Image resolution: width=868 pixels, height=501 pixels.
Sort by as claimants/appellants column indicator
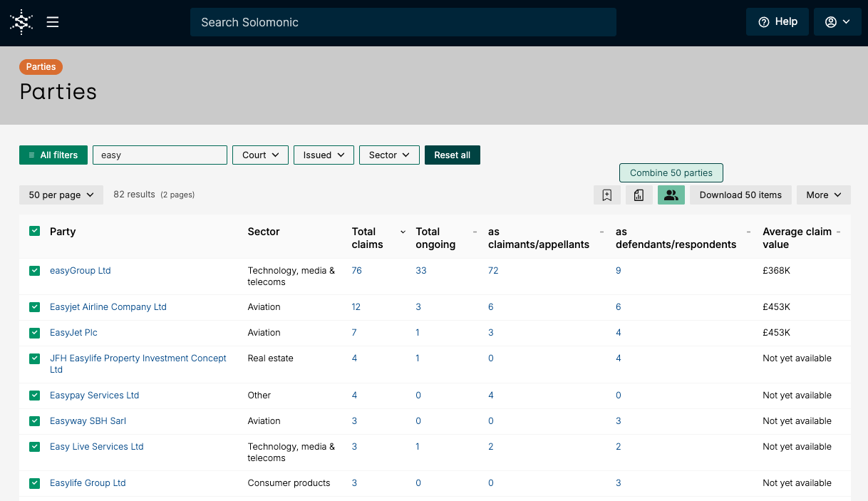coord(602,232)
